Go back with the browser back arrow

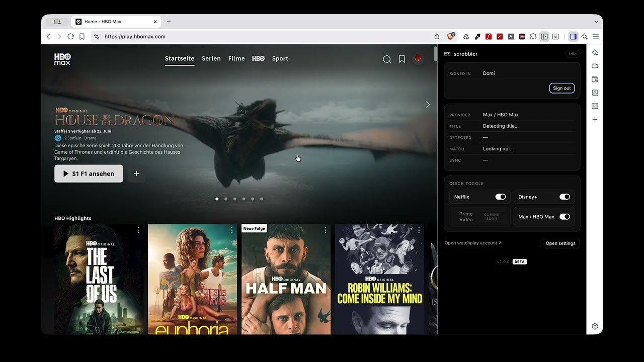pyautogui.click(x=49, y=37)
